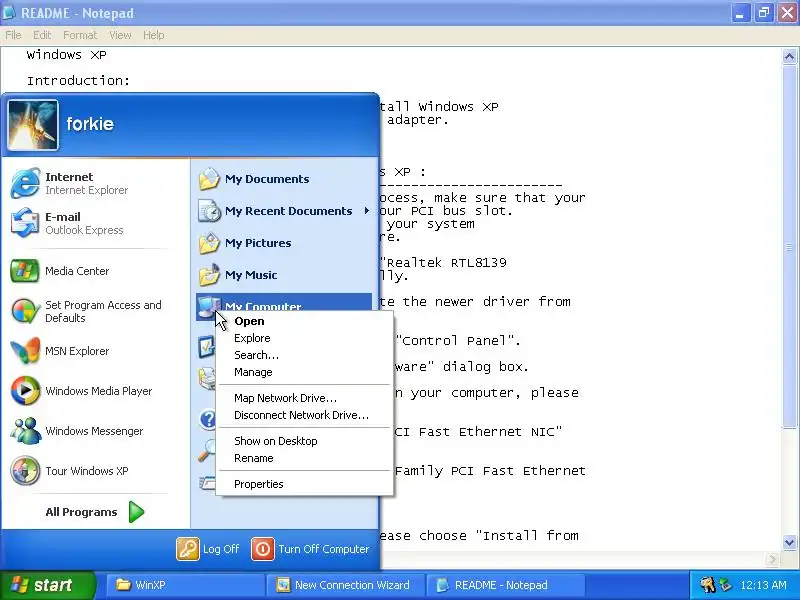Click the Start button
The image size is (800, 600).
47,585
